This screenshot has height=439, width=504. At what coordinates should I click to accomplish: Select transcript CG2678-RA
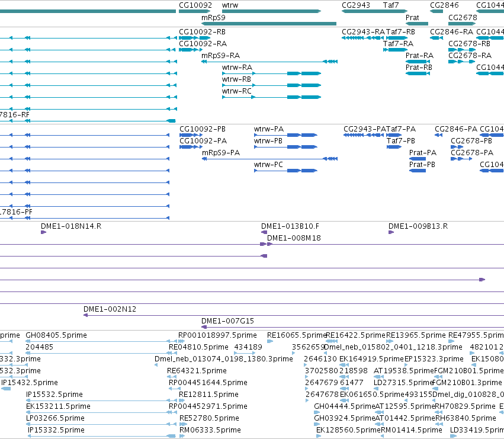pyautogui.click(x=470, y=56)
